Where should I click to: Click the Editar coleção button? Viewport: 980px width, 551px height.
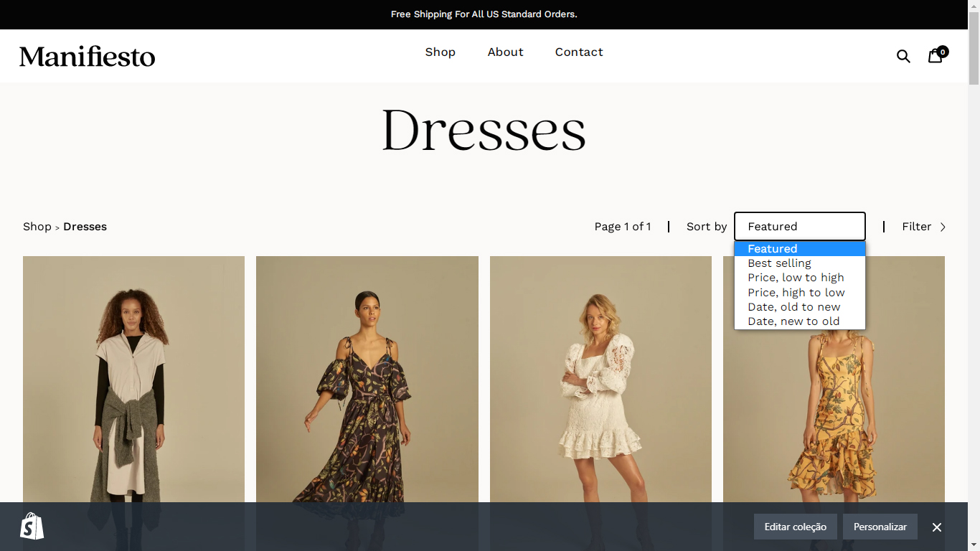(x=795, y=527)
